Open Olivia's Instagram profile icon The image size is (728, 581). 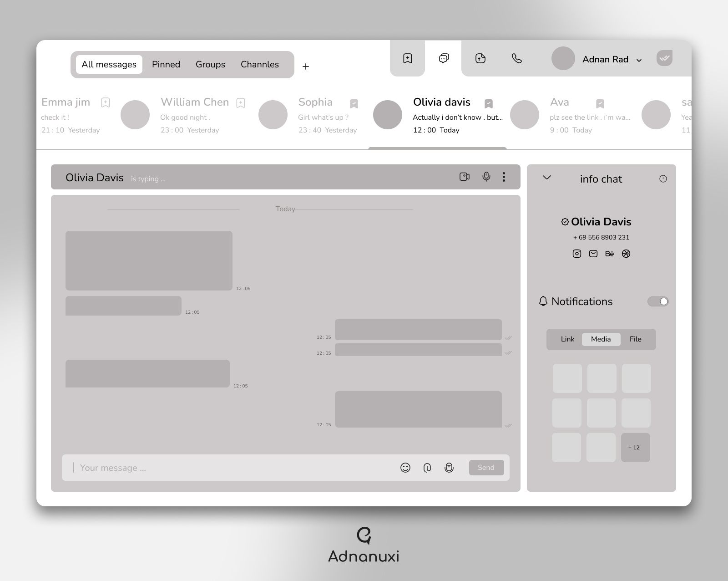click(x=576, y=254)
